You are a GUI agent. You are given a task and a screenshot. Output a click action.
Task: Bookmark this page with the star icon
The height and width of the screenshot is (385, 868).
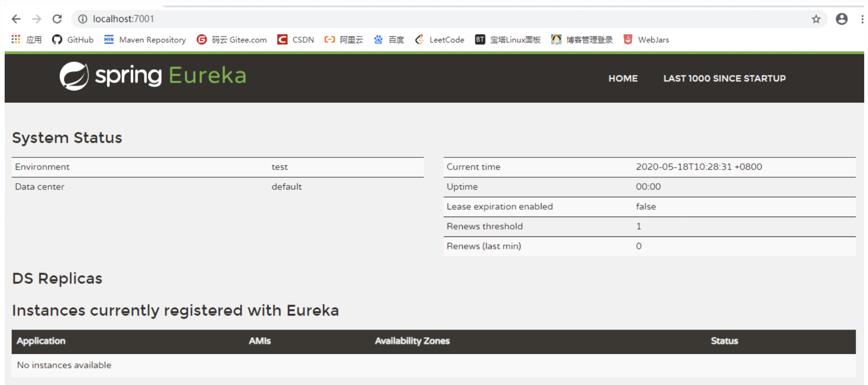816,19
